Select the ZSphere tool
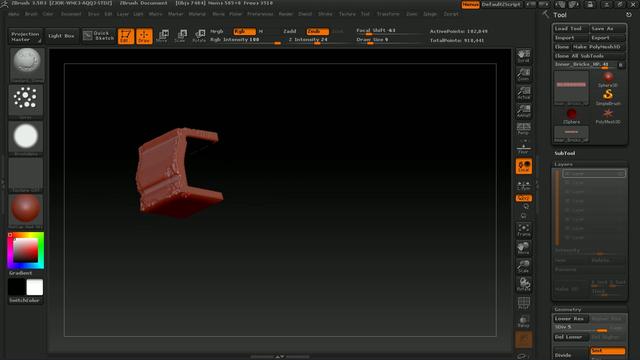The height and width of the screenshot is (360, 640). [x=571, y=116]
